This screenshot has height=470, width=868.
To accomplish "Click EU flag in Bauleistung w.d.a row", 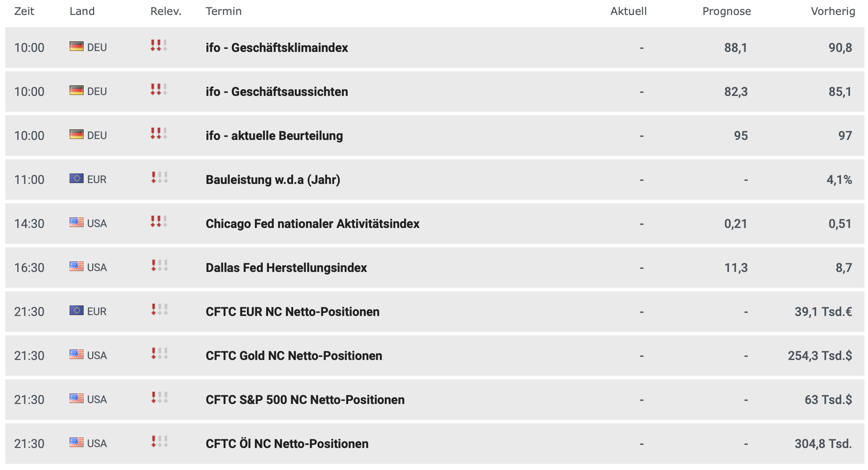I will [77, 178].
